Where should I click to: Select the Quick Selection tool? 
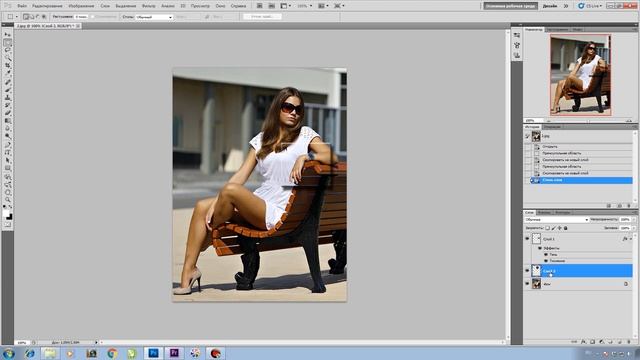point(8,58)
